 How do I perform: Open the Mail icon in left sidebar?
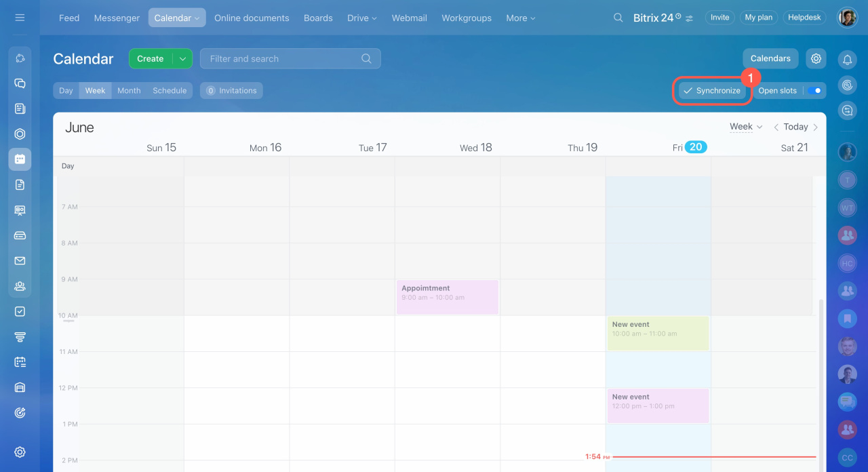click(20, 261)
